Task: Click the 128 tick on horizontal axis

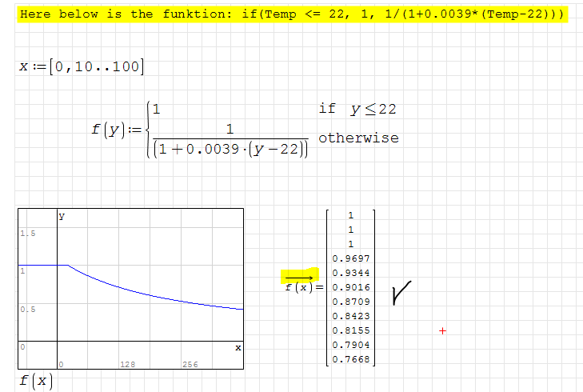Action: (126, 364)
